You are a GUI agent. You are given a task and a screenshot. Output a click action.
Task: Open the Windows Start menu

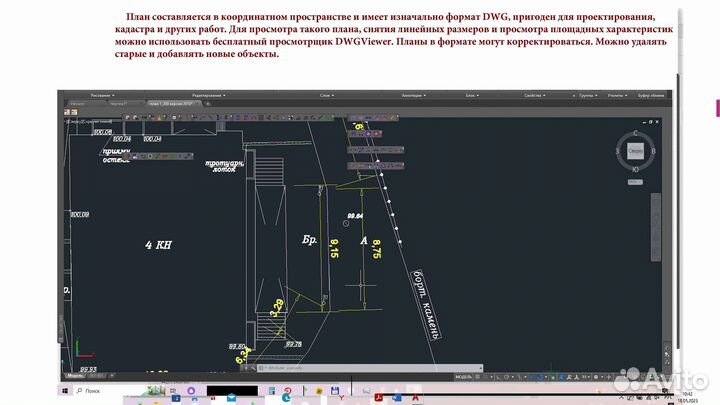(65, 391)
